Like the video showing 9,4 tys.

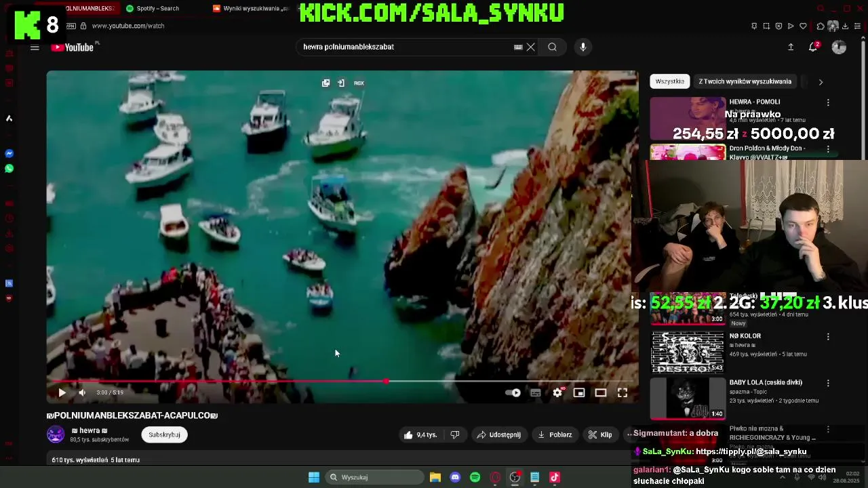click(x=420, y=434)
